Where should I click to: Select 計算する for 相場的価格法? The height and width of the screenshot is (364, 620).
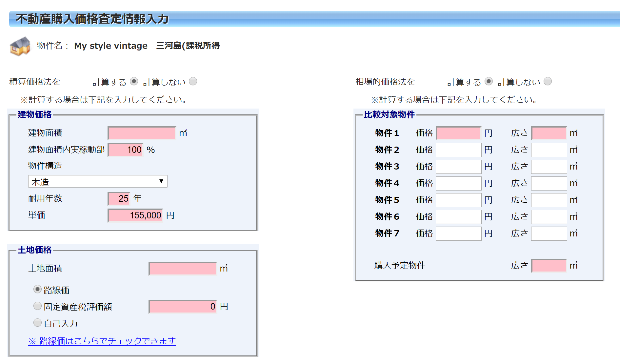click(x=489, y=81)
